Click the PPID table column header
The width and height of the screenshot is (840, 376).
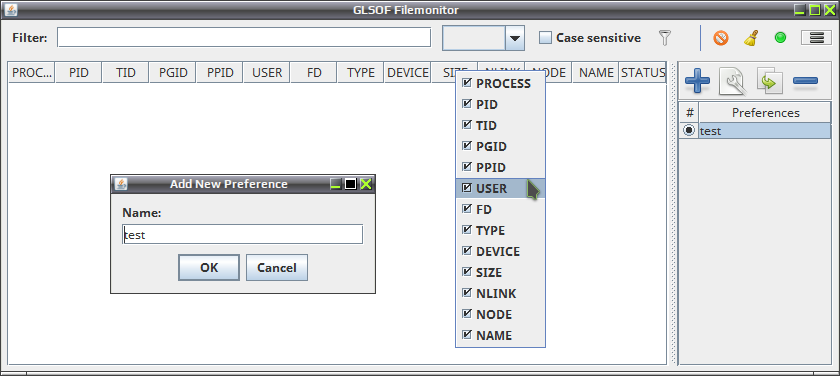(x=220, y=73)
